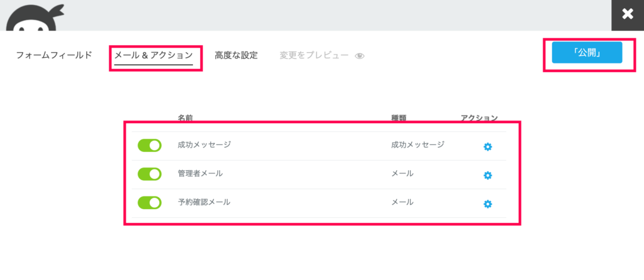Click the 管理者メール action name
This screenshot has height=280, width=644.
[200, 173]
